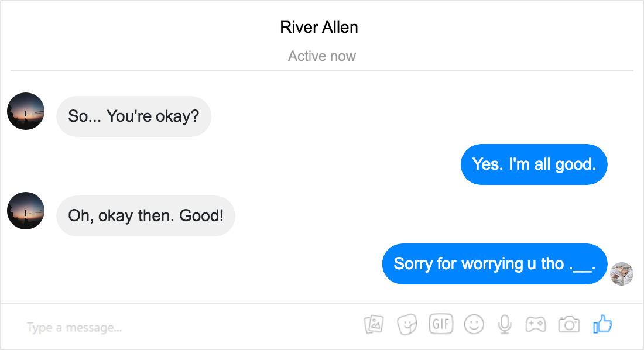Start a voice clip with microphone icon
The image size is (644, 350).
tap(505, 324)
